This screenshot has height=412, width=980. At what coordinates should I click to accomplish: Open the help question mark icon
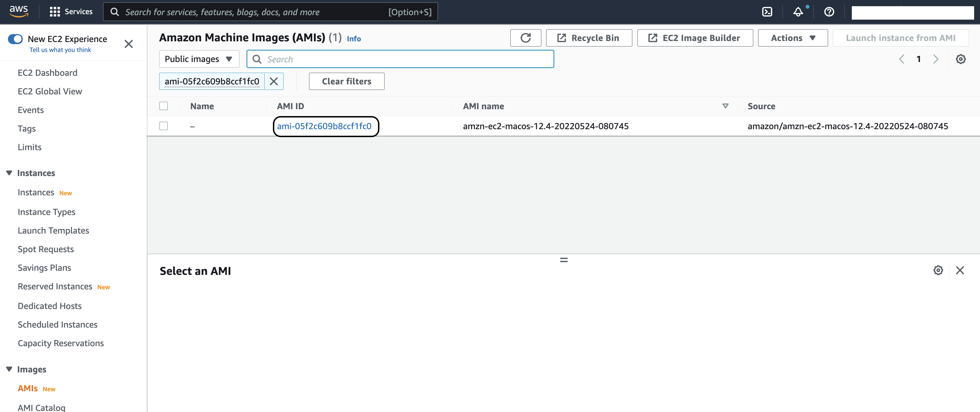pos(829,12)
